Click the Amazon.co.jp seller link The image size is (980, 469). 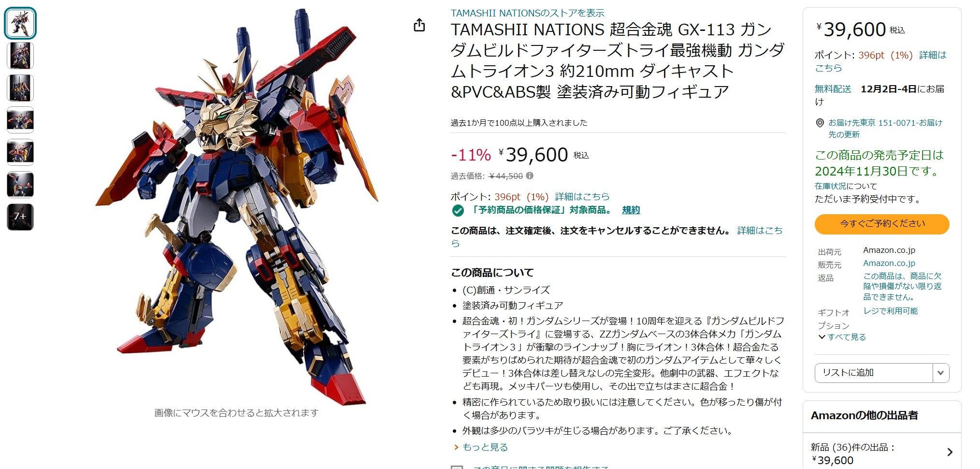point(889,263)
